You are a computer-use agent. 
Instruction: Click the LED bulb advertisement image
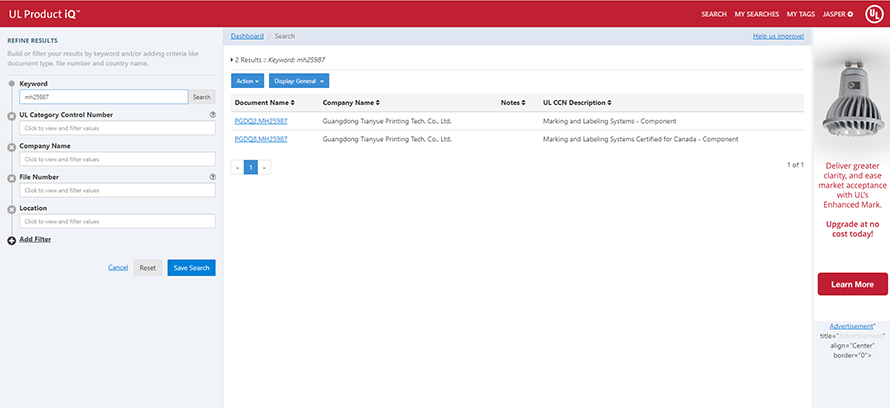(851, 100)
